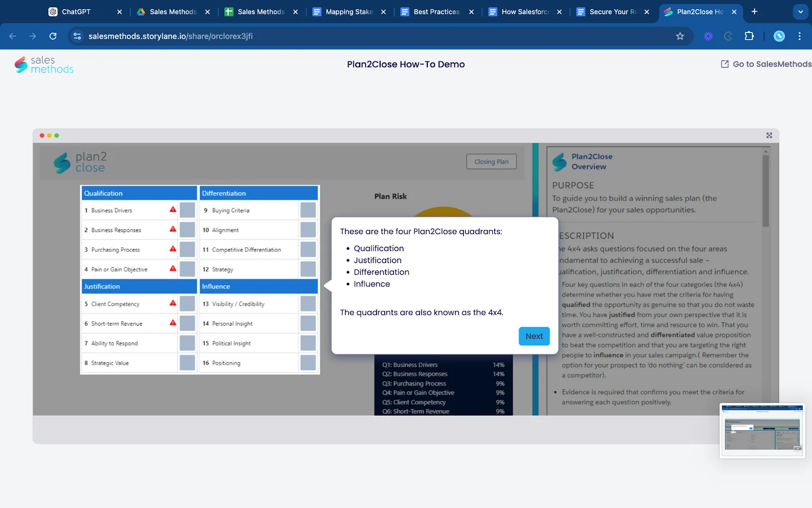Click the demo preview thumbnail

click(762, 430)
